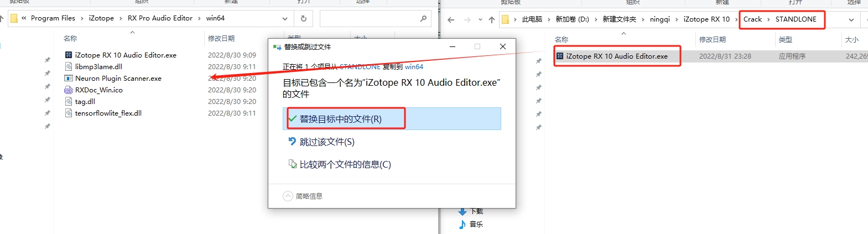868x234 pixels.
Task: Click the Crack breadcrumb in right address bar
Action: tap(752, 19)
